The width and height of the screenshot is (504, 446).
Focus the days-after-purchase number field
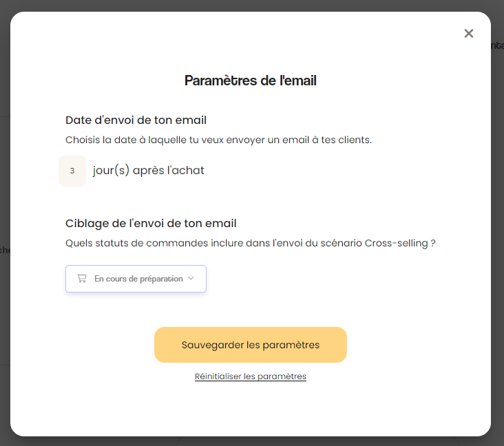[x=72, y=171]
